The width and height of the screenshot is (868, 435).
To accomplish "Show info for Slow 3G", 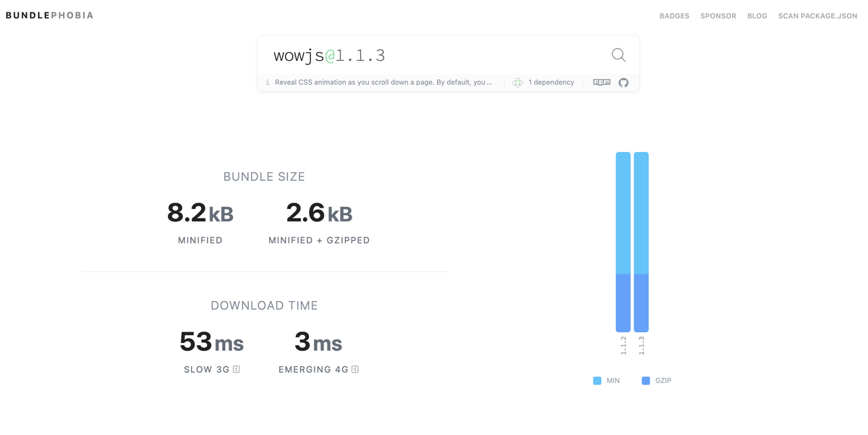I will click(x=237, y=369).
